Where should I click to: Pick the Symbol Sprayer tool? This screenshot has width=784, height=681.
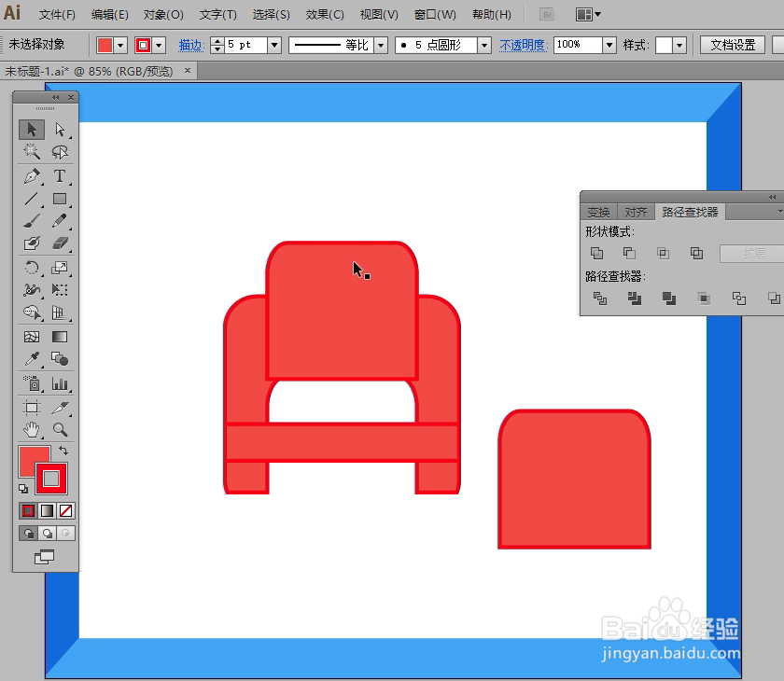click(32, 383)
